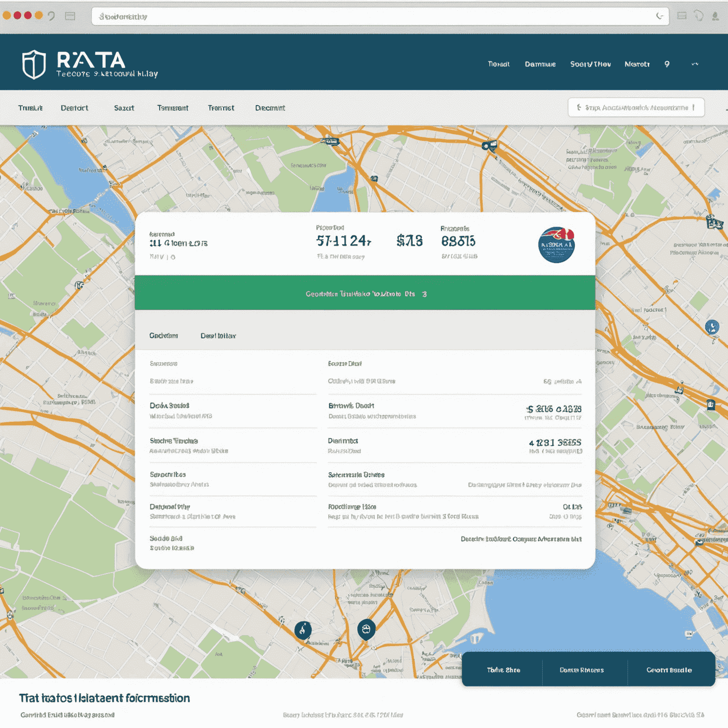The width and height of the screenshot is (728, 728).
Task: Click the blue circular marker on the map's east edge
Action: coord(712,327)
